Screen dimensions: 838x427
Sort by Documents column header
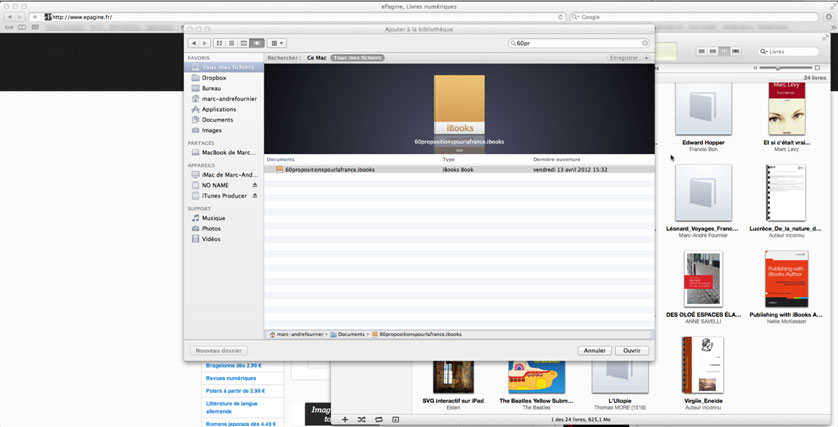(x=281, y=159)
